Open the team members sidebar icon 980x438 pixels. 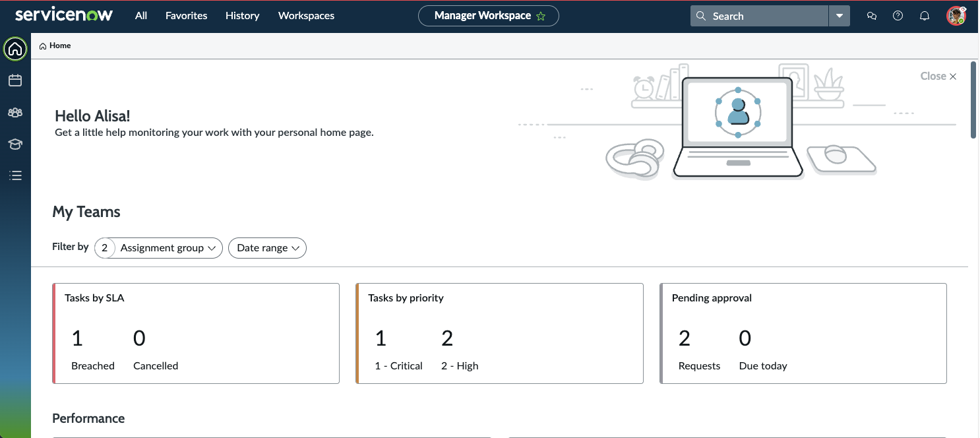click(15, 112)
